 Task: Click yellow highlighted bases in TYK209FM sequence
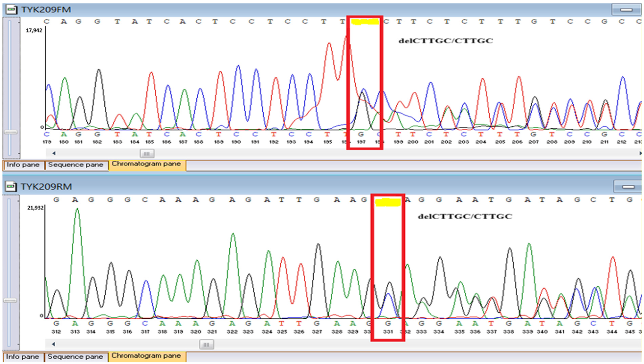coord(365,22)
